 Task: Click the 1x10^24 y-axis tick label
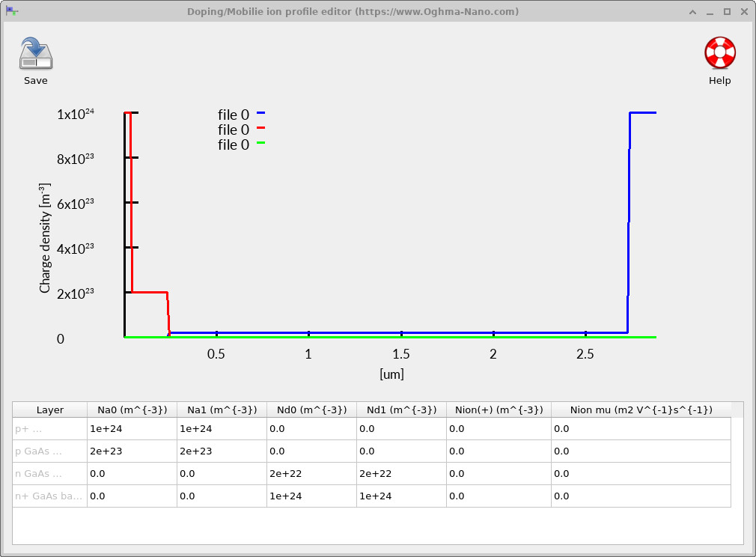coord(75,115)
